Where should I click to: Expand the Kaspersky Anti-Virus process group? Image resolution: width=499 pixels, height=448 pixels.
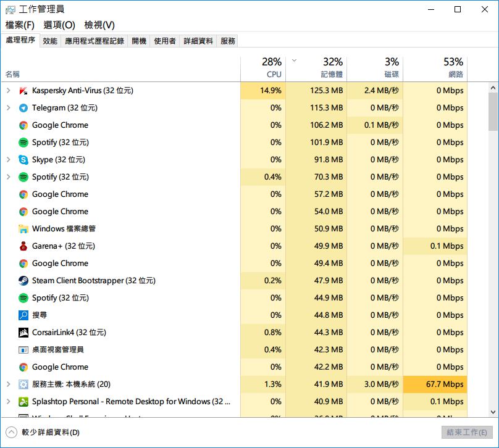(x=8, y=91)
